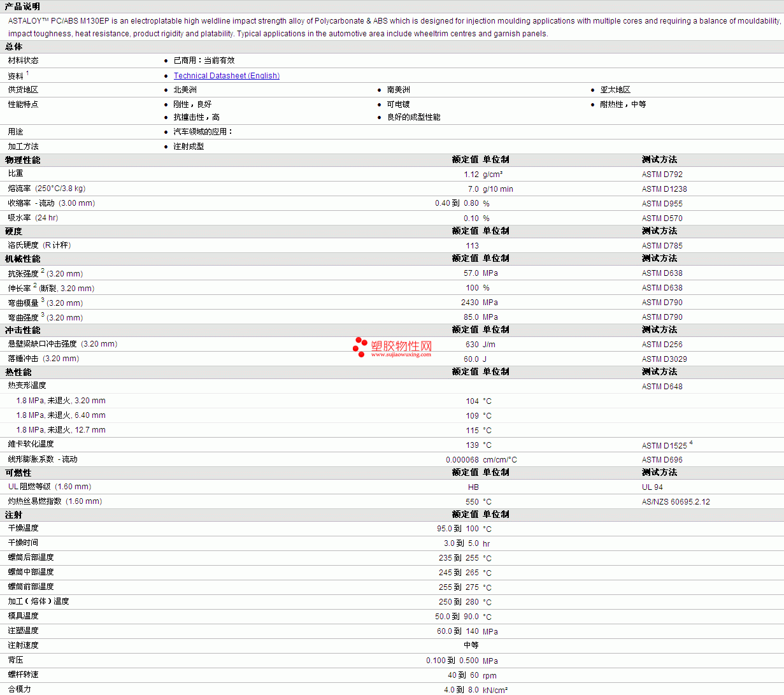Screen dimensions: 784x695
Task: Select the 良好的成型性能 feature text
Action: (x=413, y=117)
